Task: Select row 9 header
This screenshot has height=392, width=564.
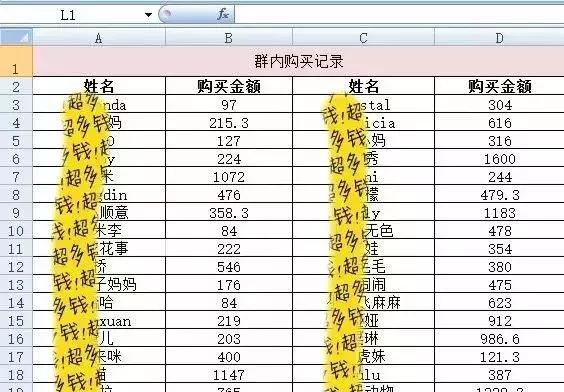Action: (16, 212)
